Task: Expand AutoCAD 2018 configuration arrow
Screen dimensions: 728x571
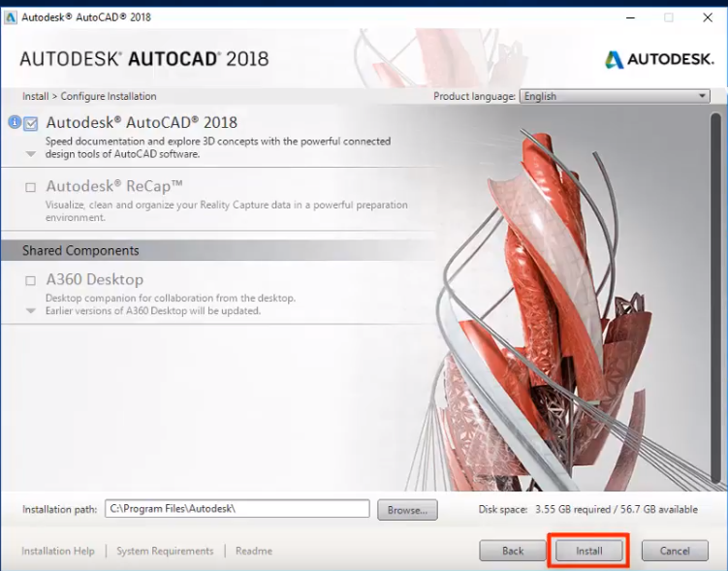Action: point(31,154)
